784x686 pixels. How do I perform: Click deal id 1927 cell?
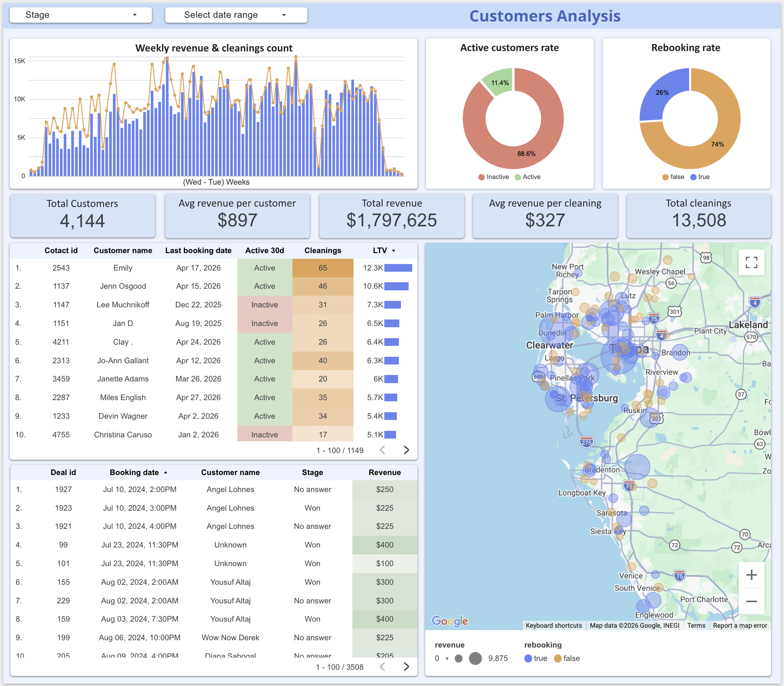click(63, 490)
